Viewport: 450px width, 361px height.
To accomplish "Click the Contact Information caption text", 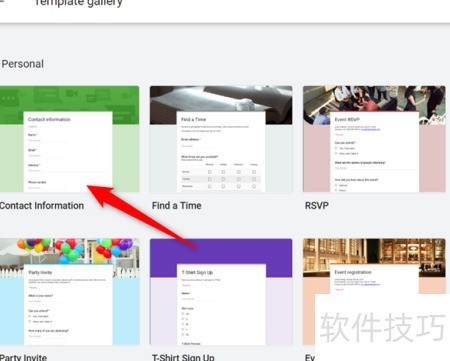I will coord(42,206).
